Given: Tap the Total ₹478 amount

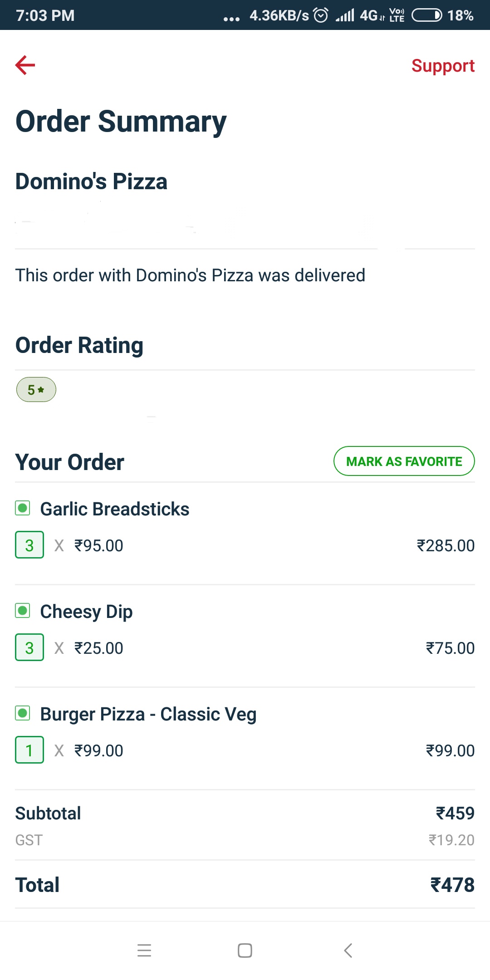Looking at the screenshot, I should tap(452, 885).
